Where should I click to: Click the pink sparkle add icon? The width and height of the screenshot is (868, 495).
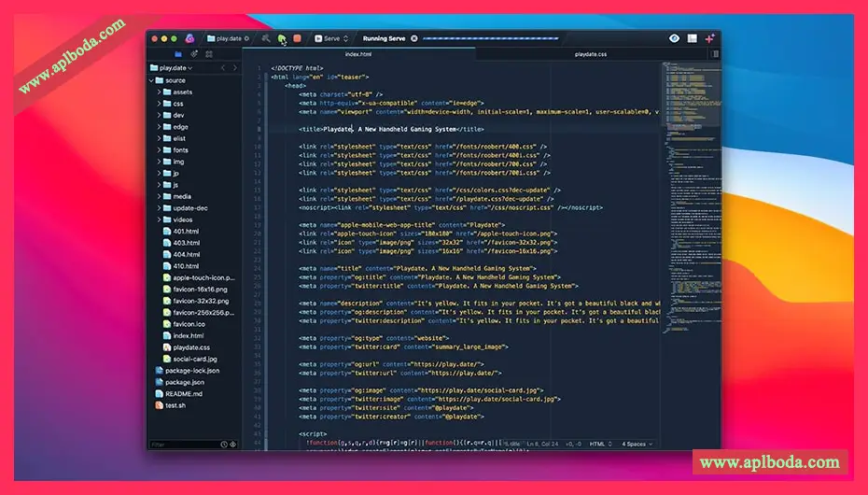click(710, 38)
